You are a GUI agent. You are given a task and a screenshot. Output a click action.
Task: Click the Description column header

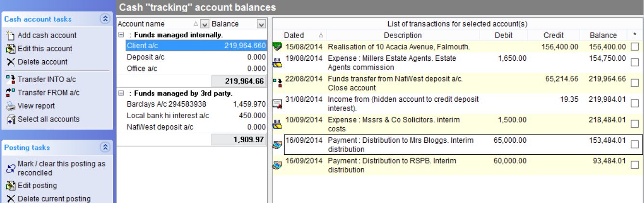pyautogui.click(x=403, y=35)
